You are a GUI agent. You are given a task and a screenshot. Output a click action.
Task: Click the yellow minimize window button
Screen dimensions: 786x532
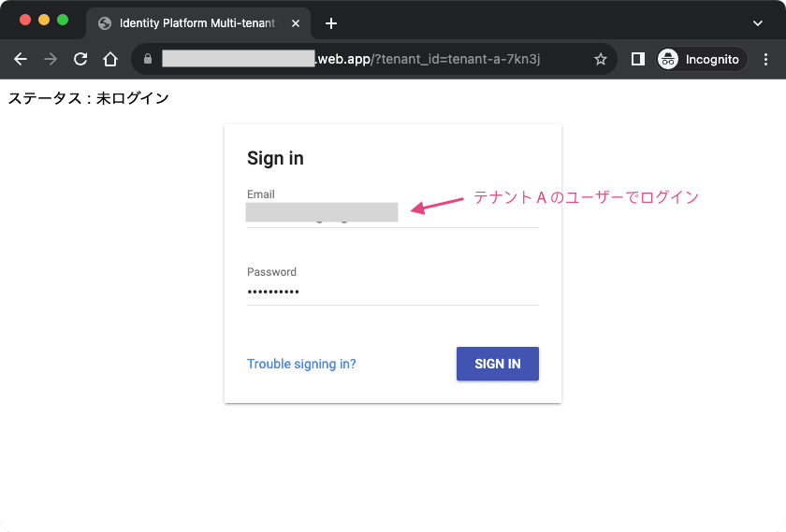[x=44, y=20]
